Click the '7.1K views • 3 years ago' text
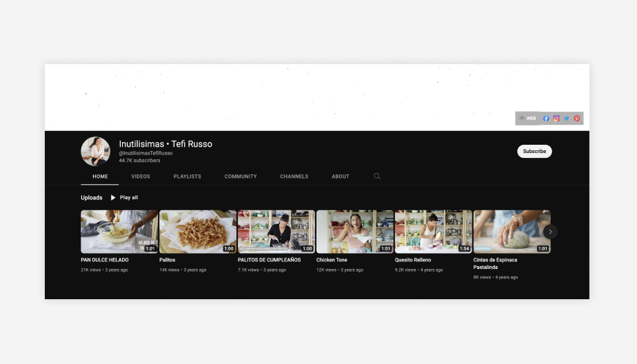 click(262, 270)
